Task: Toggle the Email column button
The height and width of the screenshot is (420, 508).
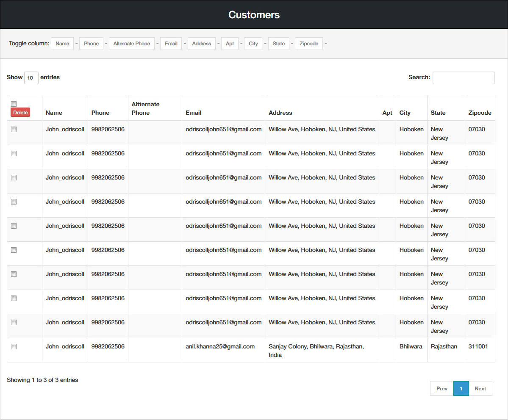Action: pos(171,44)
